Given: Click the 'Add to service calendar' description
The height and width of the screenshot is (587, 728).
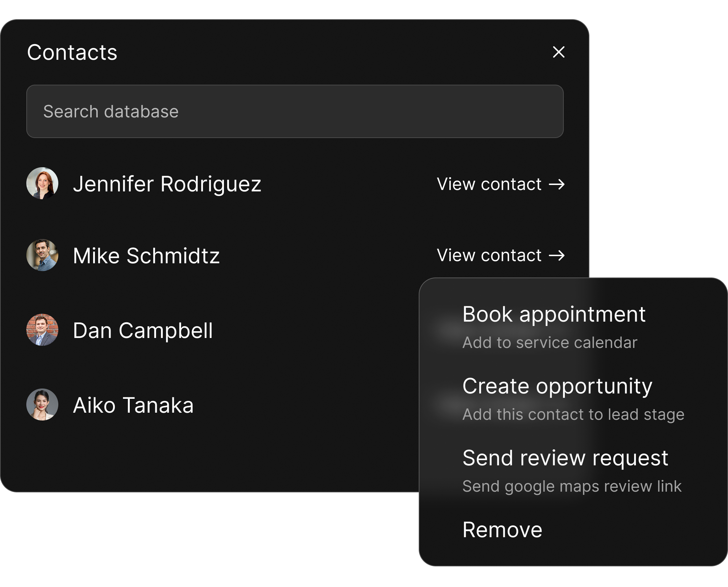Looking at the screenshot, I should pyautogui.click(x=550, y=343).
